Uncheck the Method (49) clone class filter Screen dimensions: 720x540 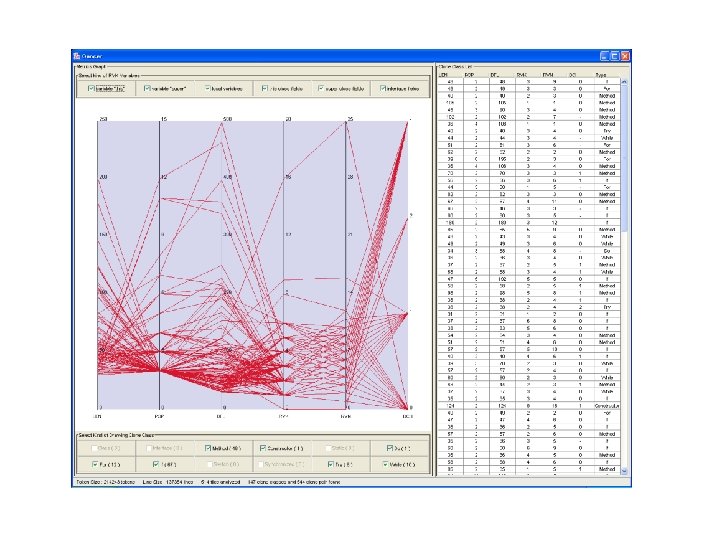(208, 448)
